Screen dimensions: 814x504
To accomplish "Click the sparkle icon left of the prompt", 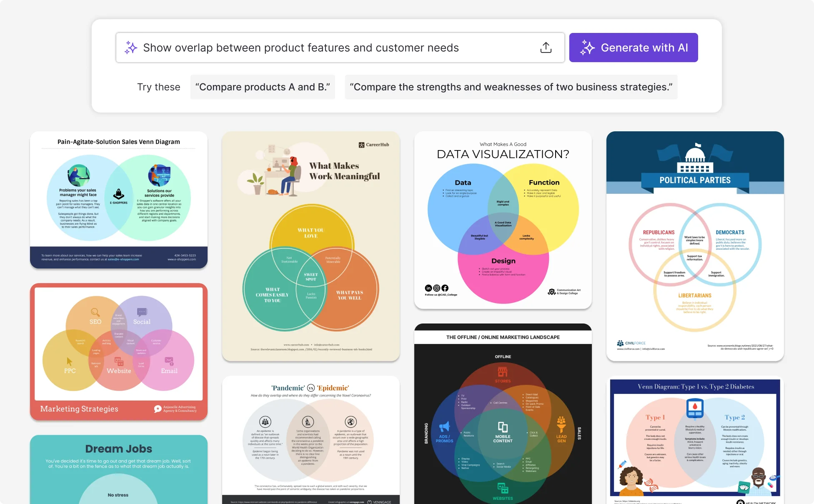I will click(x=131, y=48).
